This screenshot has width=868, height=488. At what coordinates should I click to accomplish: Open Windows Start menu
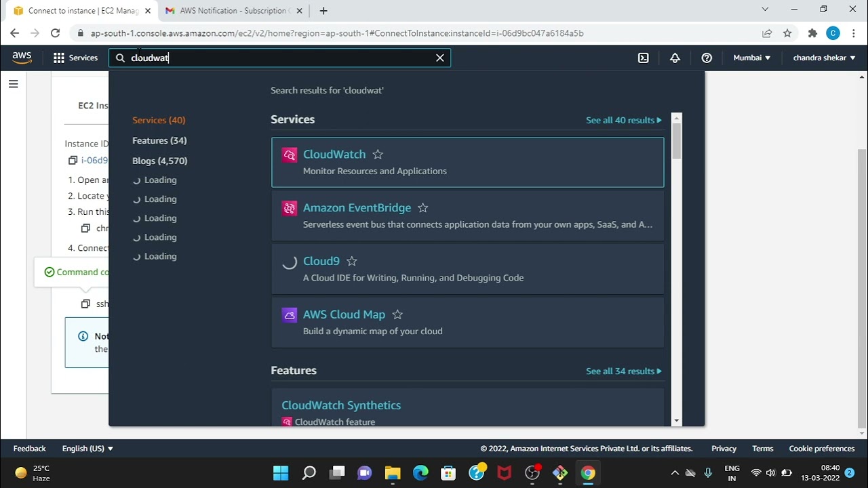280,473
